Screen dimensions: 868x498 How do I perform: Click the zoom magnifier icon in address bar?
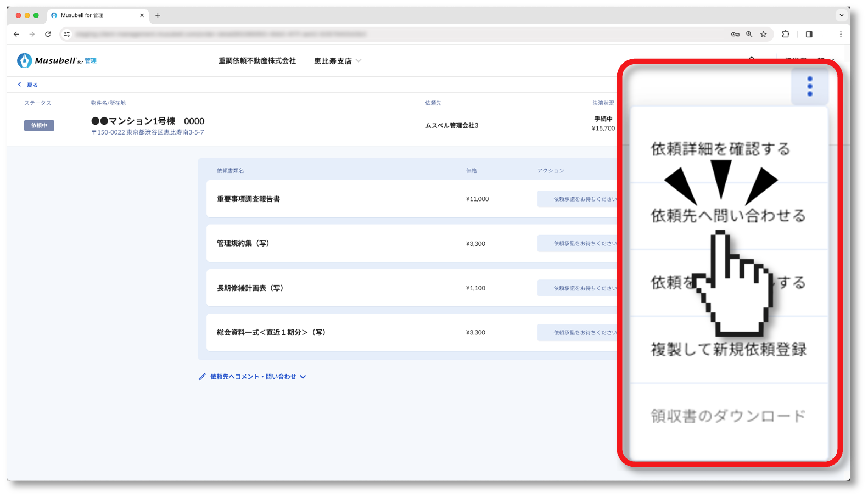point(749,34)
